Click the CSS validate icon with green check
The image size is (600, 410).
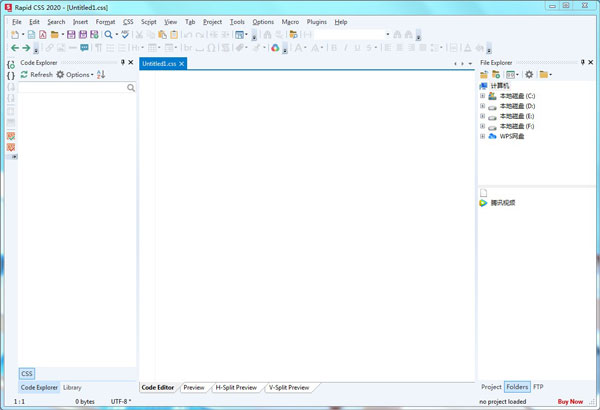coord(11,136)
